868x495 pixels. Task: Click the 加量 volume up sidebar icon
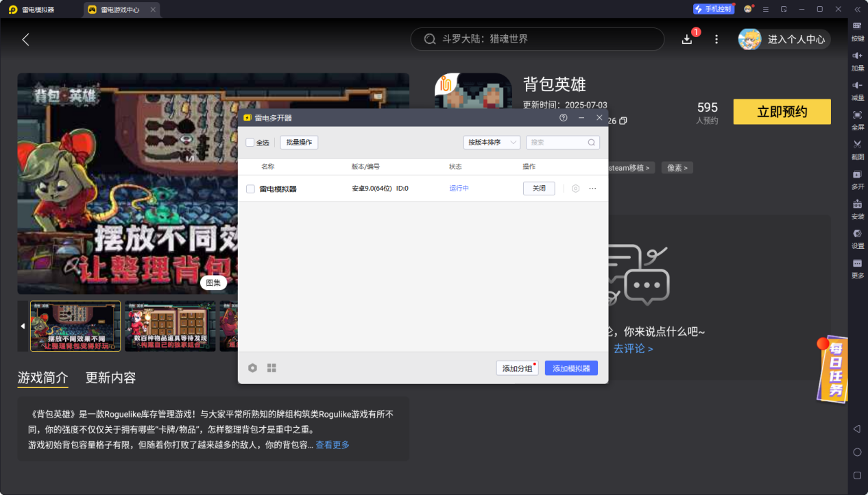click(x=857, y=60)
